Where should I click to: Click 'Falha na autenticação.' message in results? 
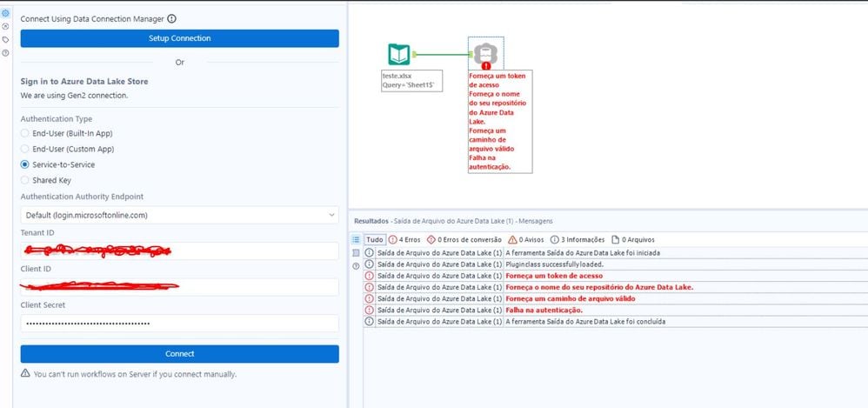tap(544, 310)
